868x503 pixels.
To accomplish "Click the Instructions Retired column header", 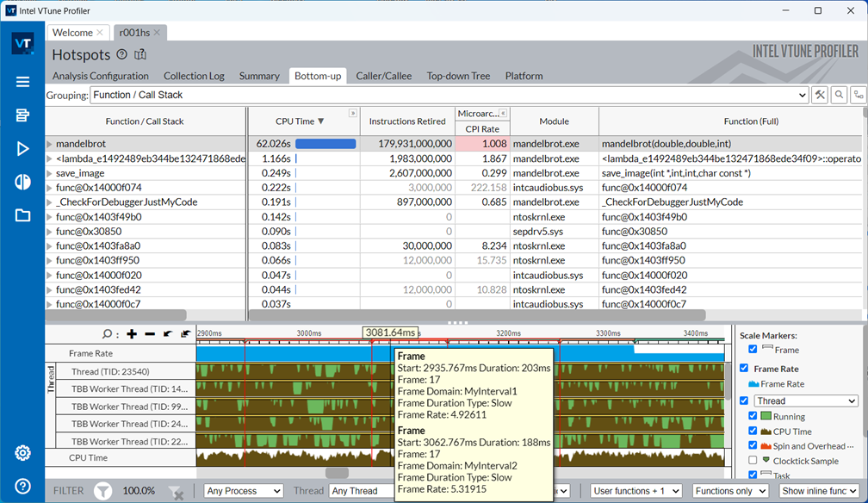I will (x=407, y=121).
